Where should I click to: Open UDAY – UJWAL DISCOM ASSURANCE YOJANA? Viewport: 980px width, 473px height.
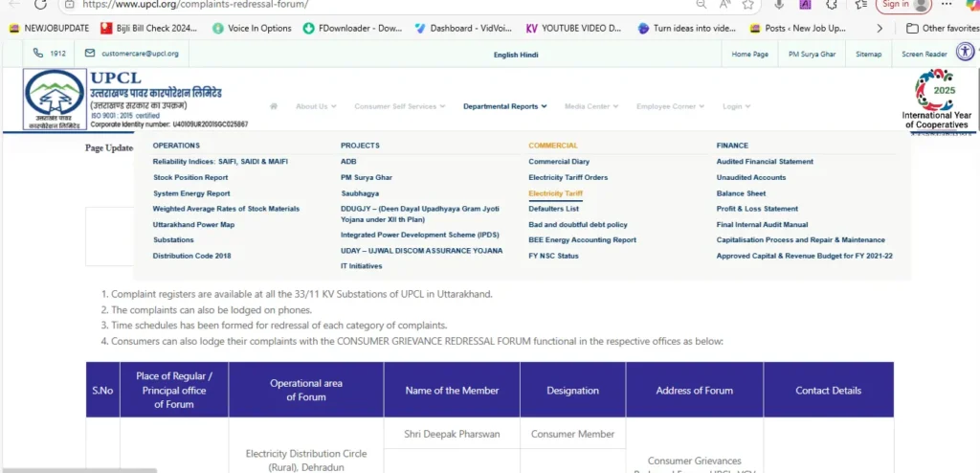coord(421,251)
